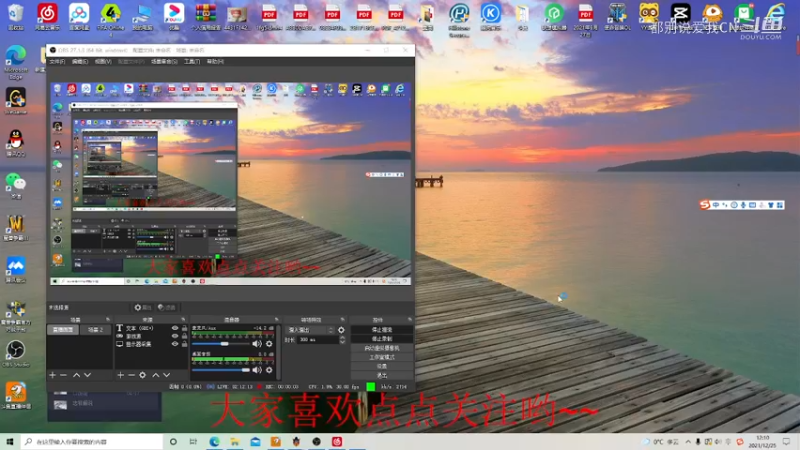Remove selected source with minus icon
Image resolution: width=800 pixels, height=450 pixels.
click(x=131, y=375)
